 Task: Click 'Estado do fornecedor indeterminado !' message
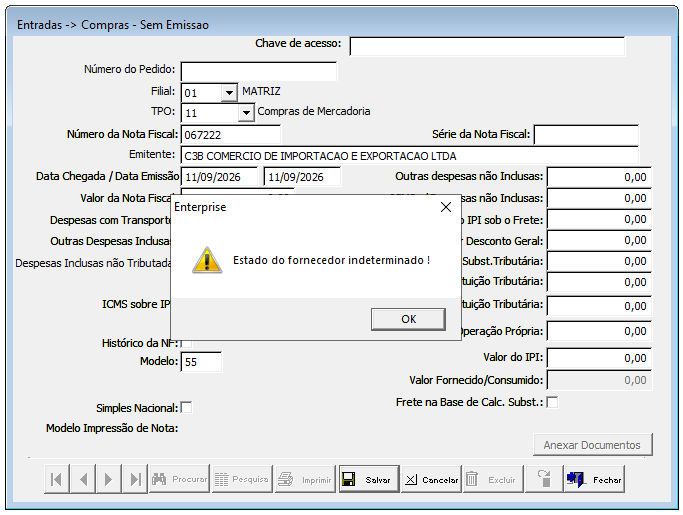pyautogui.click(x=331, y=260)
